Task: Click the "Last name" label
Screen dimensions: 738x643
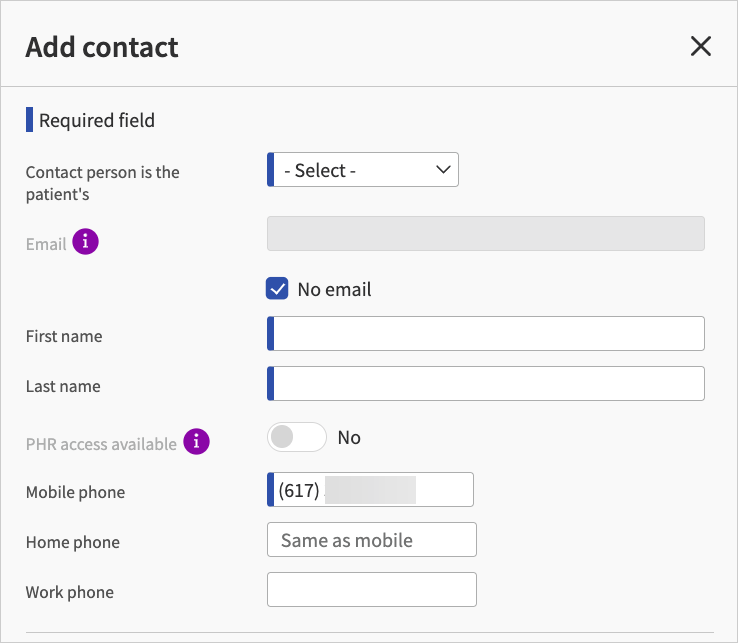Action: pyautogui.click(x=63, y=387)
